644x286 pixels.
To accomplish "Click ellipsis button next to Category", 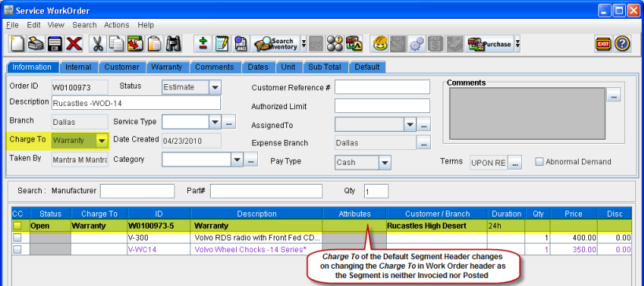I will pyautogui.click(x=251, y=159).
